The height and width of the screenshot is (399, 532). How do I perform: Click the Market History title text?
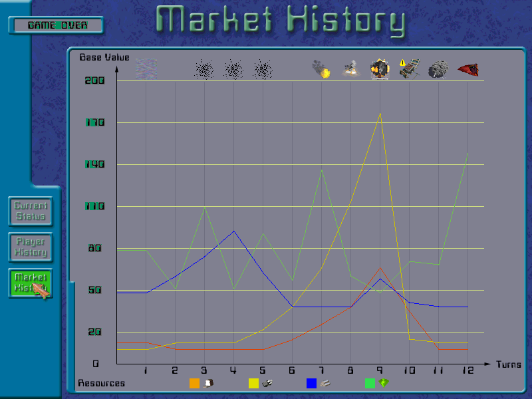tap(281, 21)
